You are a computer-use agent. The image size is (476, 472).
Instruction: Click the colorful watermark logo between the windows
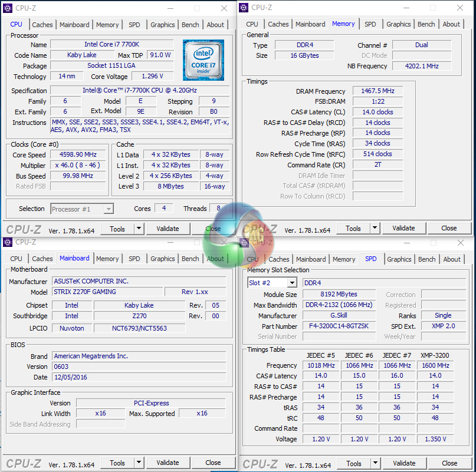238,236
